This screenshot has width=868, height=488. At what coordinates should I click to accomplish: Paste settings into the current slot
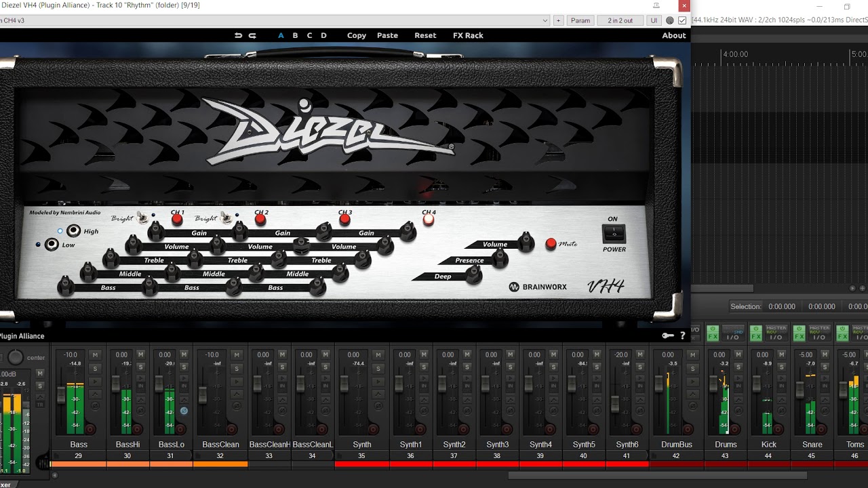[387, 35]
